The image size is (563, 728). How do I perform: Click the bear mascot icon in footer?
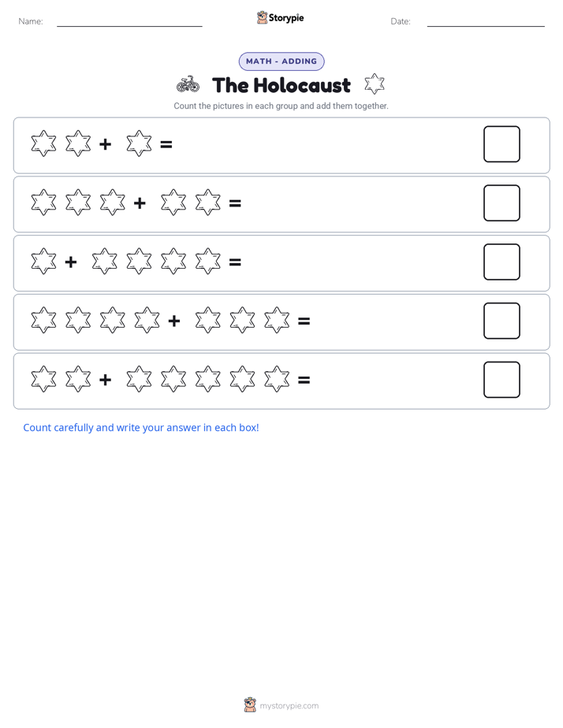250,705
